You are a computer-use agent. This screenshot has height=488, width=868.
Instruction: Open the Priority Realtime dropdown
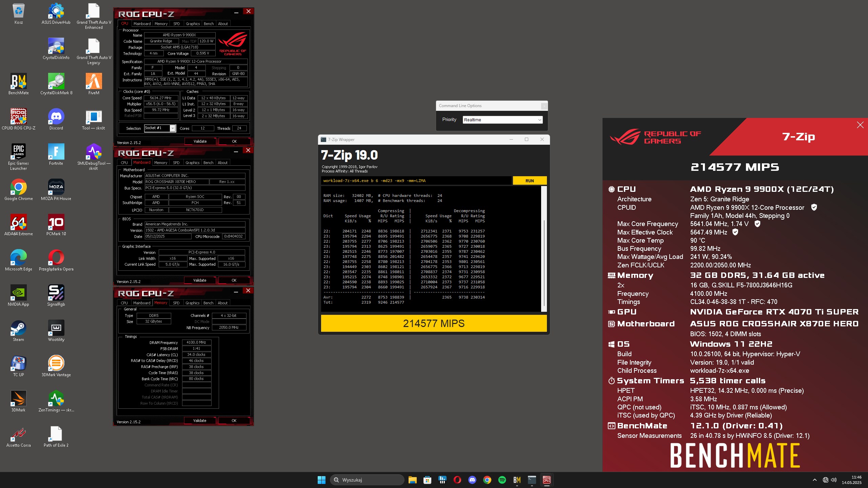(x=502, y=120)
